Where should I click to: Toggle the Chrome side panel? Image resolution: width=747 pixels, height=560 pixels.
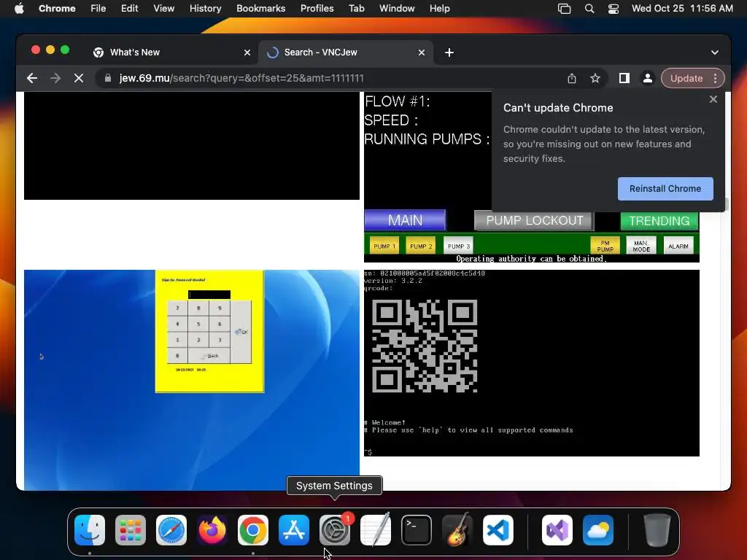tap(624, 78)
